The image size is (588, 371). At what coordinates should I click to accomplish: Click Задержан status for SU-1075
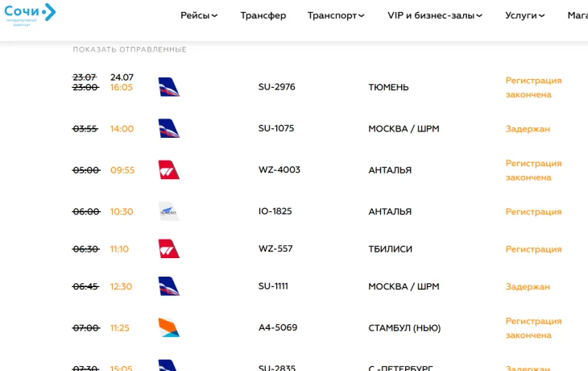click(x=528, y=129)
